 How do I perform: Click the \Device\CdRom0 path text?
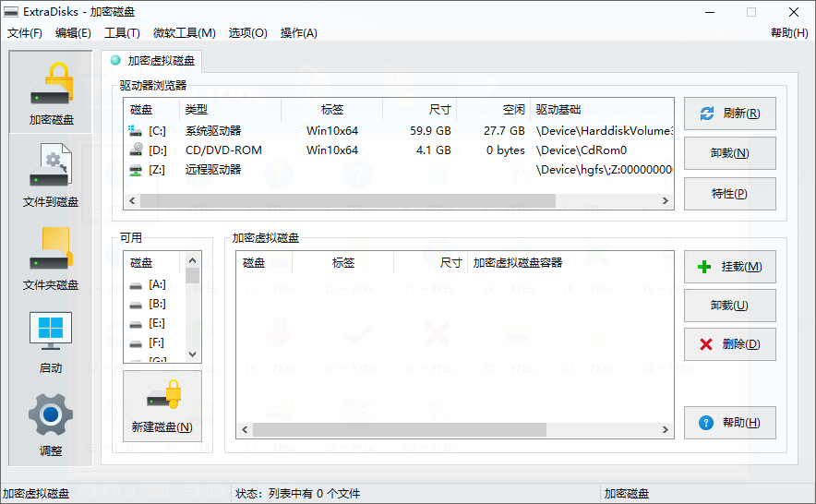pyautogui.click(x=582, y=150)
